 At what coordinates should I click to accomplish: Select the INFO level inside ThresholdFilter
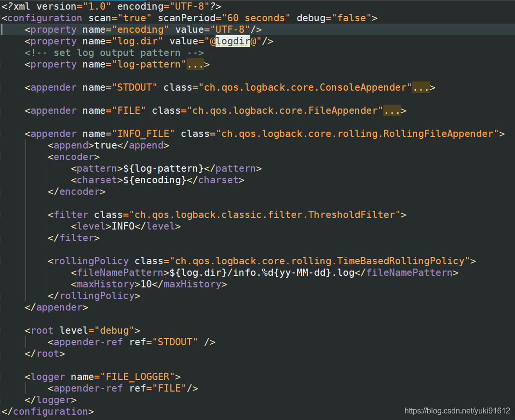[123, 226]
